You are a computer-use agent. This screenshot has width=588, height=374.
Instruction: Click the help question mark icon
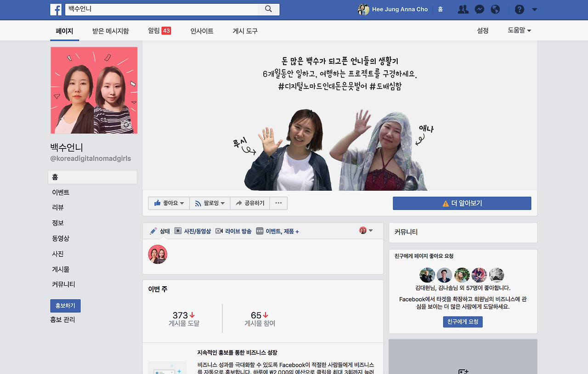pos(519,9)
